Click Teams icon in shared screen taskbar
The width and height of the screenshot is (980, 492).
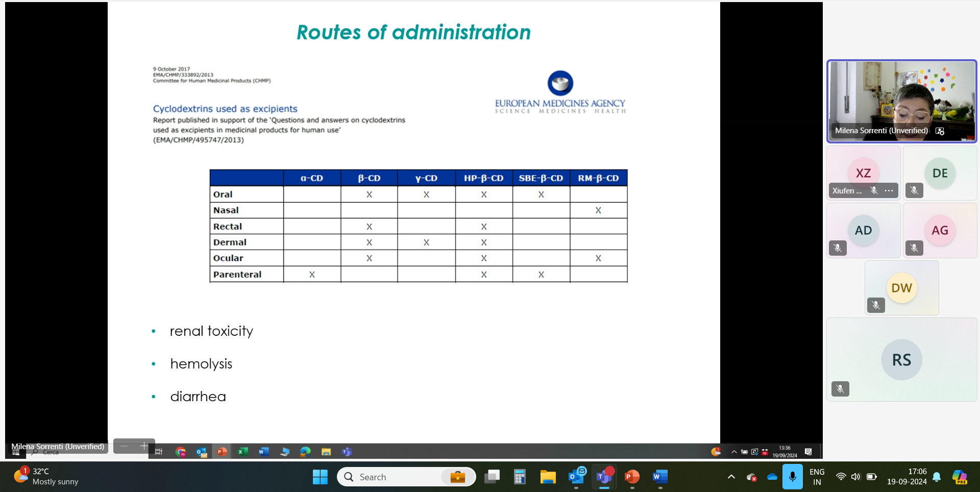347,452
